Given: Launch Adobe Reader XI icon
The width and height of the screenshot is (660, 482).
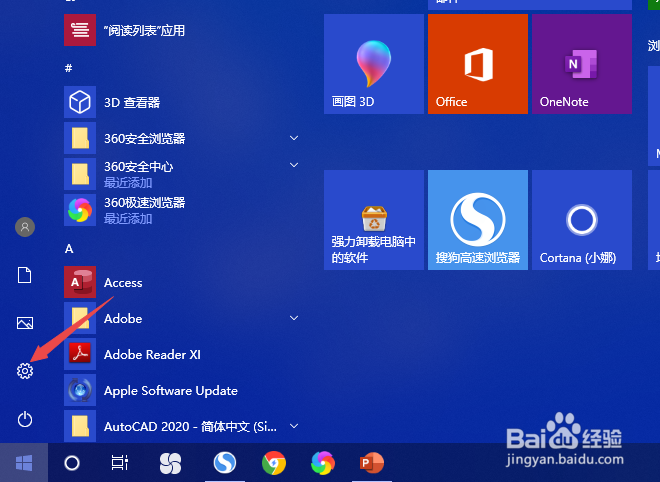Looking at the screenshot, I should coord(80,354).
